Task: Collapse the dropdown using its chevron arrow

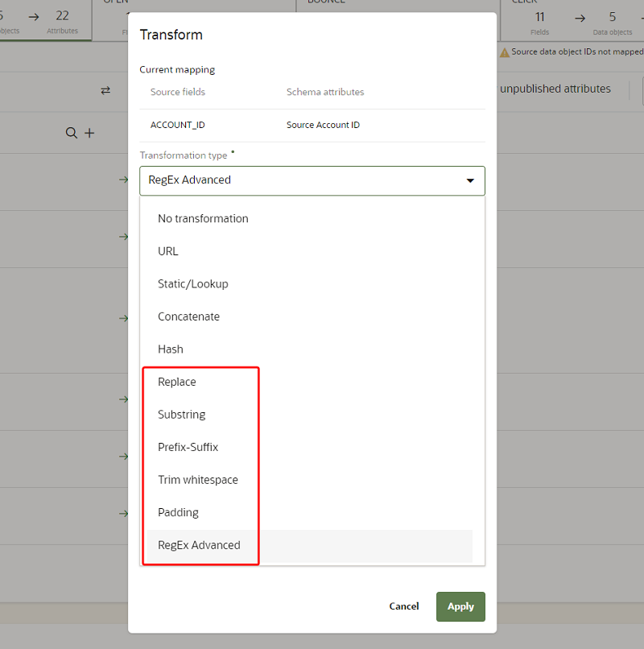Action: 470,180
